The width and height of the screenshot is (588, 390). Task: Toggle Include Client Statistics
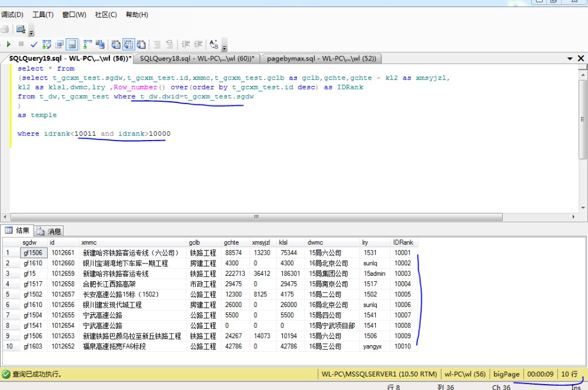100,44
